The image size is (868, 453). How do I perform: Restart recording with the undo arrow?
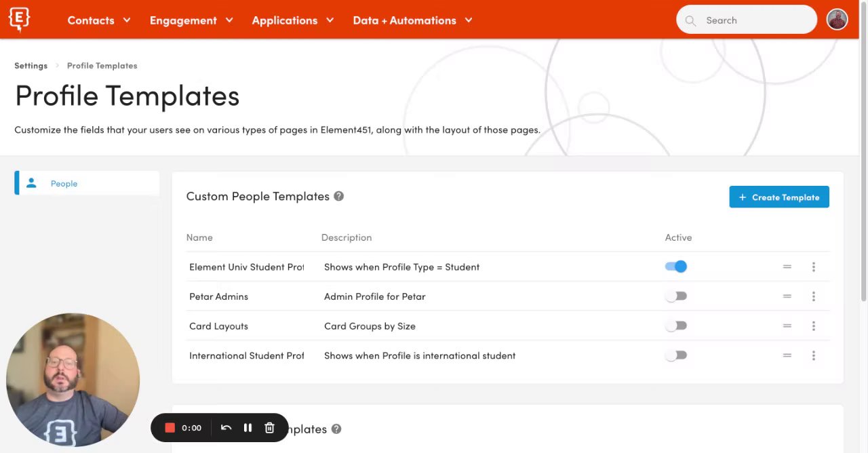click(x=226, y=428)
